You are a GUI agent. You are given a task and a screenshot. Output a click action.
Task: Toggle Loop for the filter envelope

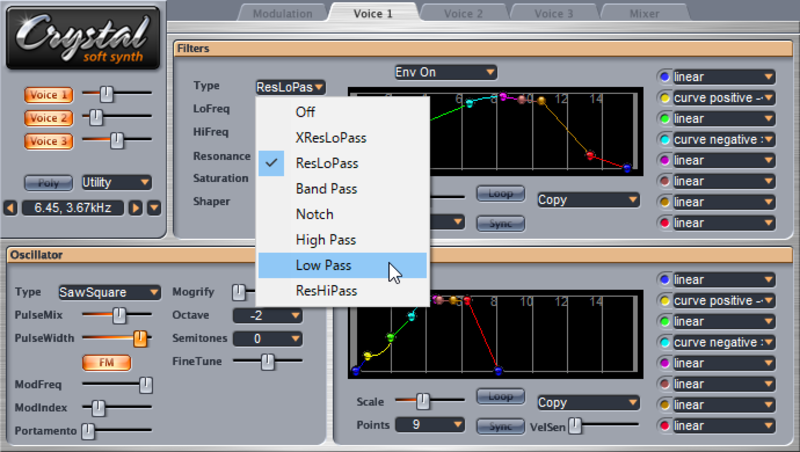pyautogui.click(x=501, y=193)
